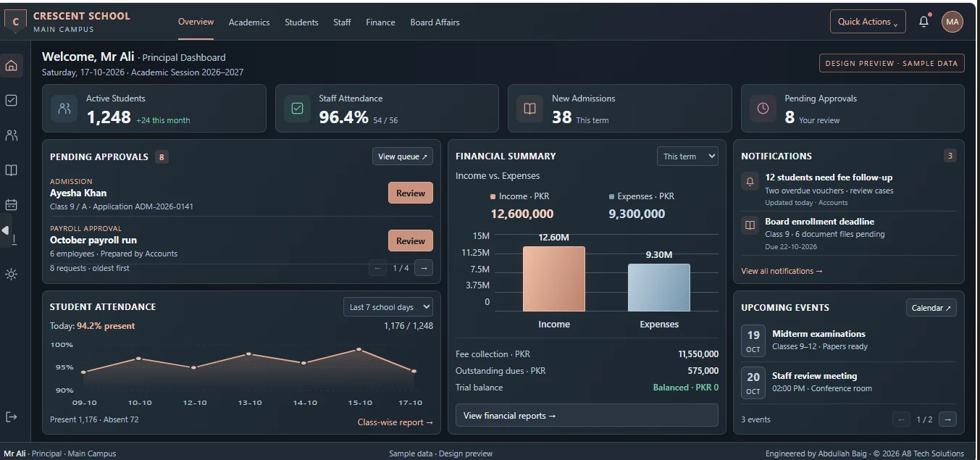Image resolution: width=980 pixels, height=460 pixels.
Task: Click 12 students need fee follow-up
Action: click(829, 177)
